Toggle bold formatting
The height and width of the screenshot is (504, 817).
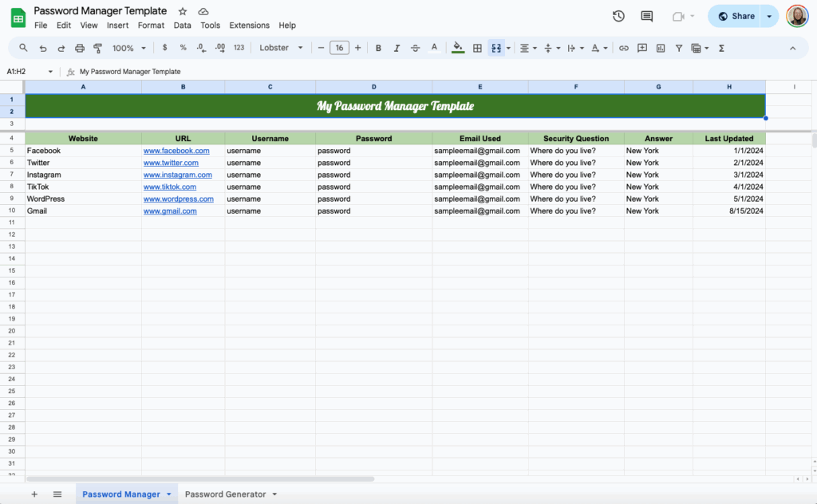point(378,47)
